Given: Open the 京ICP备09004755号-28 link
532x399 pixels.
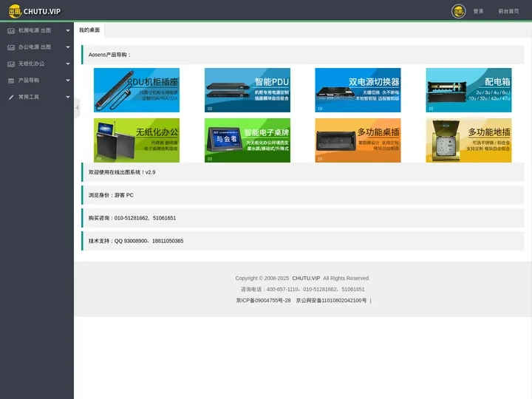Looking at the screenshot, I should click(263, 301).
